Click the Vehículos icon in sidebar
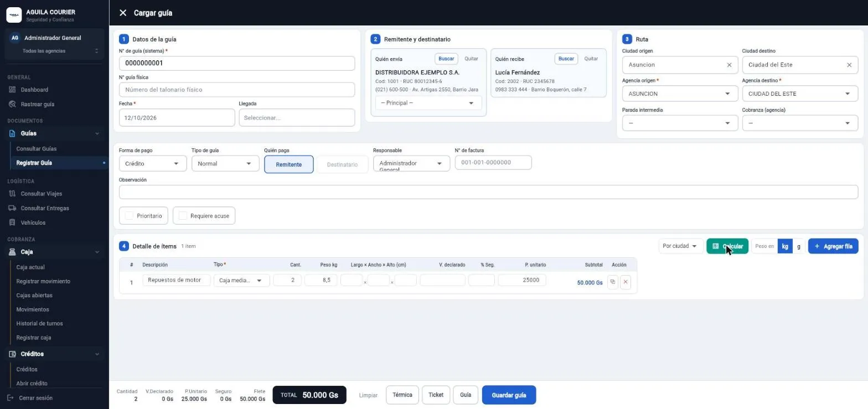This screenshot has height=409, width=868. click(x=12, y=222)
